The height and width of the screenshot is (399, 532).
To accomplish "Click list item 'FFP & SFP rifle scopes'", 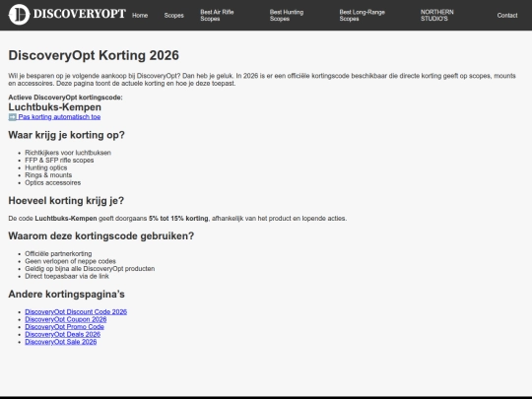I will [59, 161].
